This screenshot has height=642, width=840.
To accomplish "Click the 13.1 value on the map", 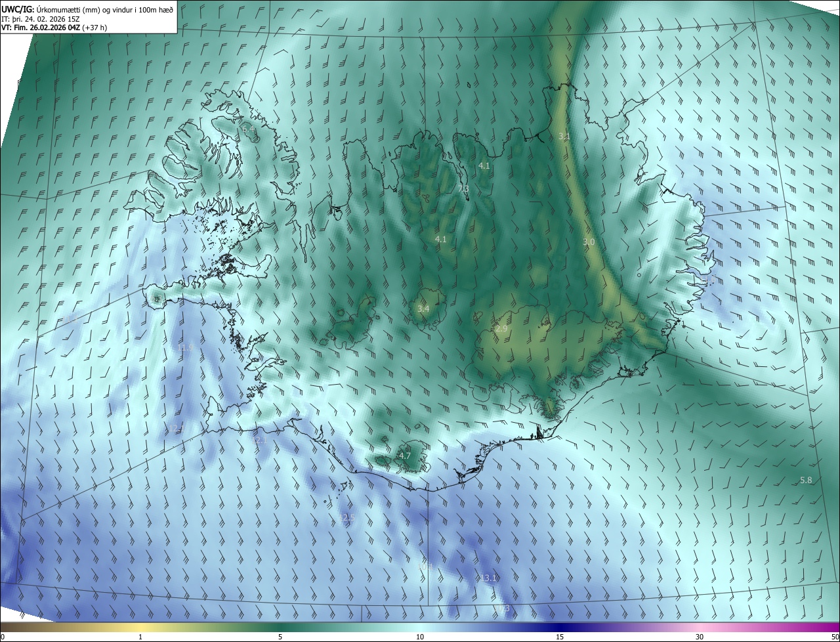I will pos(488,578).
